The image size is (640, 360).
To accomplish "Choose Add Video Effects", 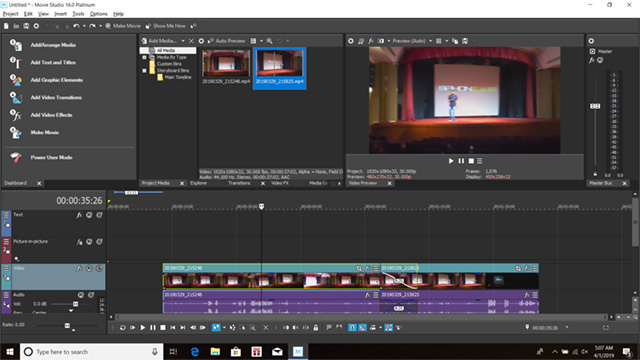I will (51, 115).
